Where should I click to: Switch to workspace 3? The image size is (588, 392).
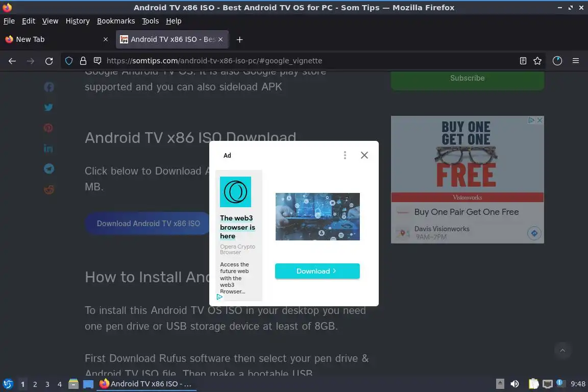(47, 384)
